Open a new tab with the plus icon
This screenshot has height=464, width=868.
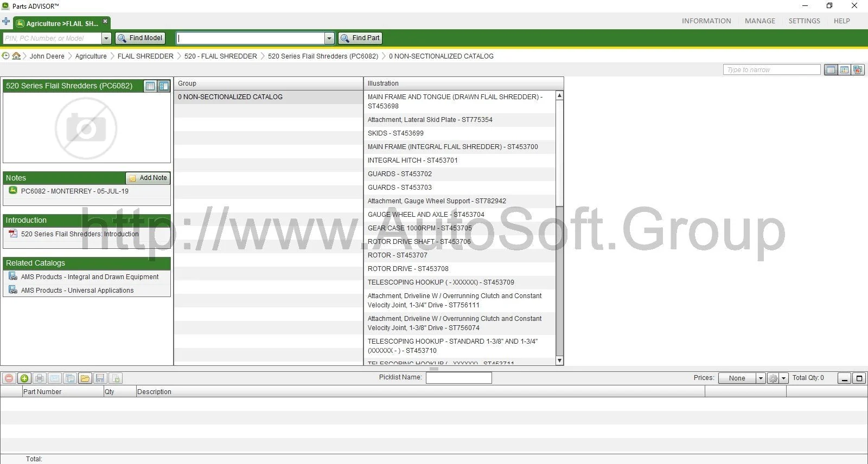[6, 22]
